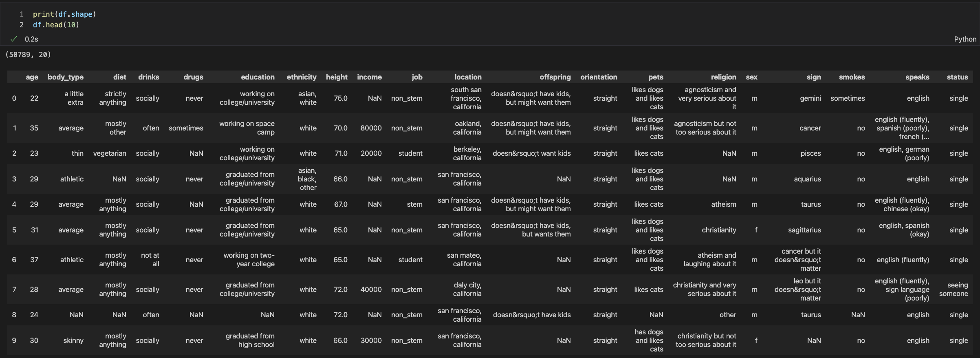Viewport: 980px width, 358px height.
Task: Click the print(df.shape) code line
Action: pos(64,14)
